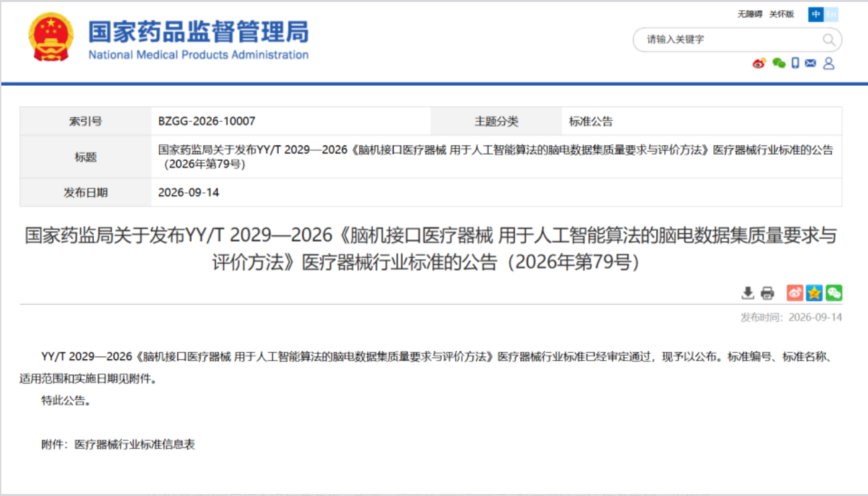Click the 标准公告 category value
The height and width of the screenshot is (496, 868).
(591, 121)
